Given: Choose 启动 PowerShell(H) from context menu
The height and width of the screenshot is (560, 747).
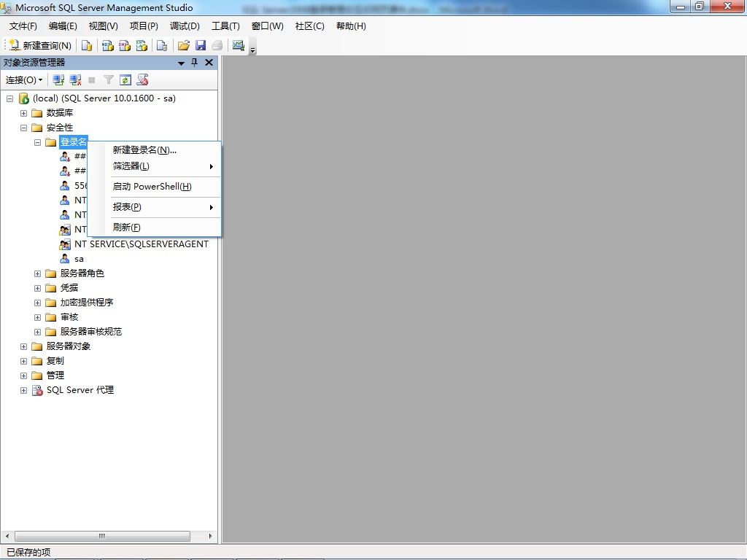Looking at the screenshot, I should (x=155, y=187).
